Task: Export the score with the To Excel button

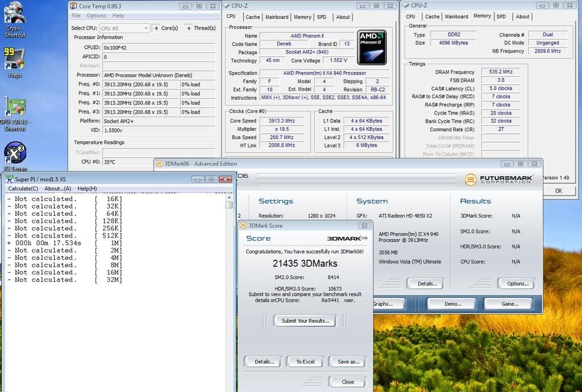Action: (x=305, y=361)
